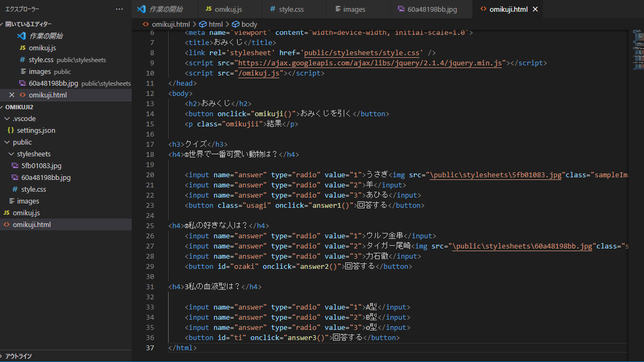Click the JS icon on the omikuj.js tab

(208, 9)
